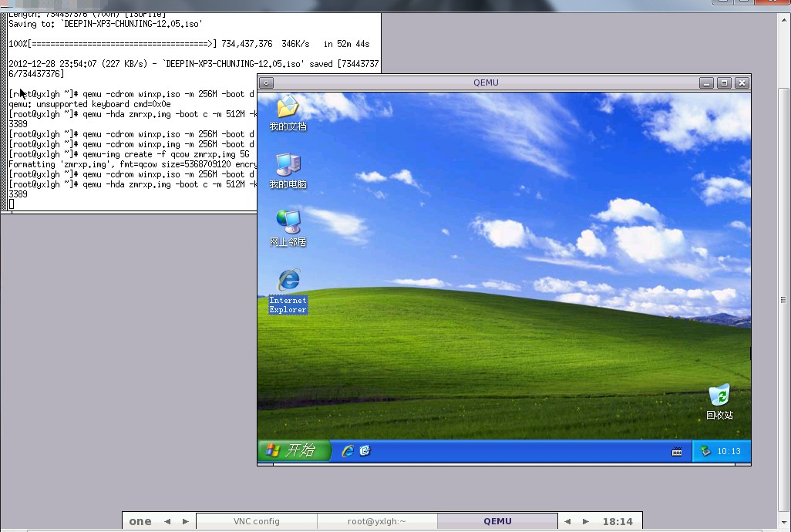Viewport: 791px width, 532px height.
Task: Click the left arrow next to 'one'
Action: tap(167, 521)
